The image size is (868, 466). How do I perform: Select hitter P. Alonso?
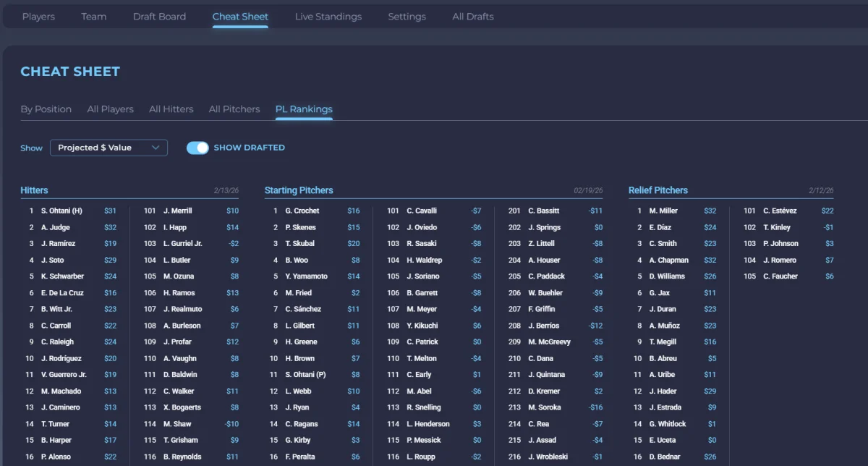pyautogui.click(x=56, y=457)
